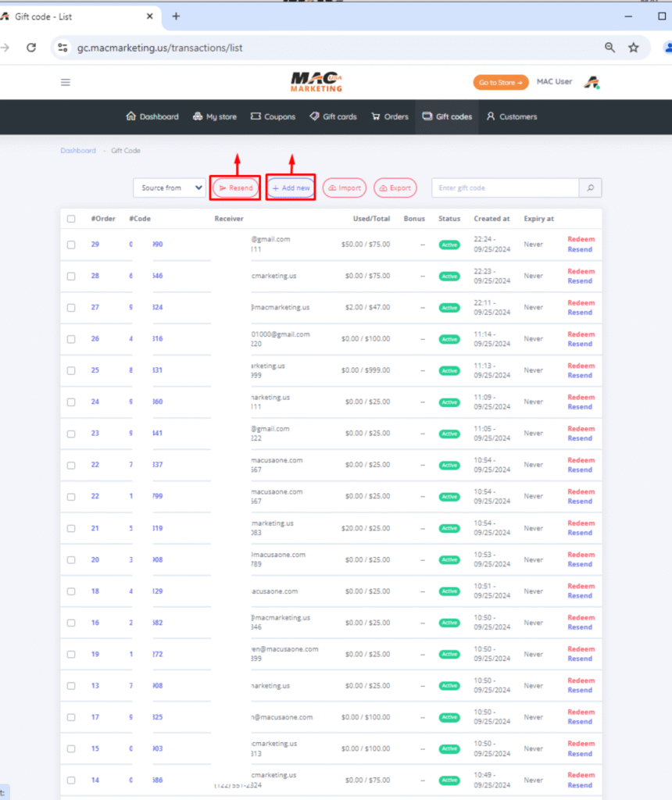This screenshot has height=800, width=672.
Task: Click Redeem link for order 29
Action: pos(581,240)
